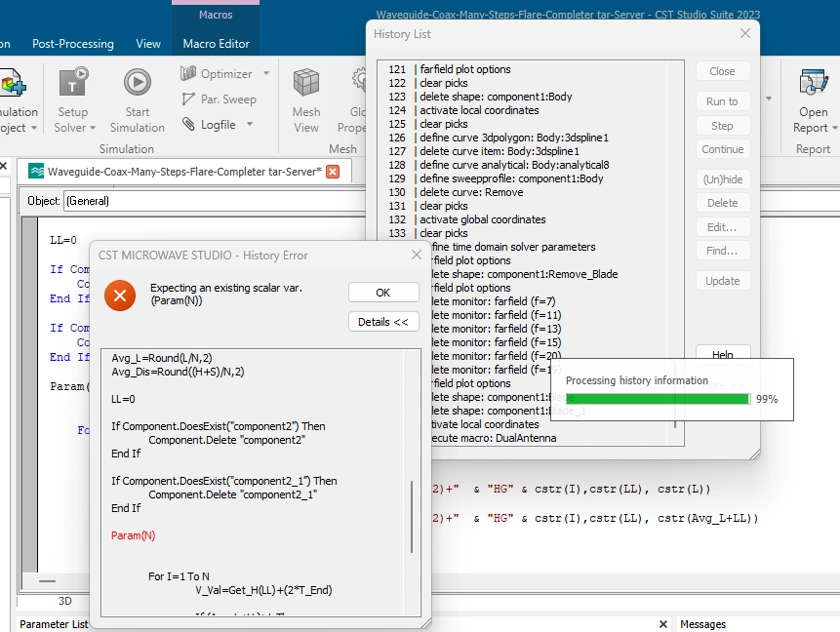
Task: Select the Parameter List tab
Action: click(x=54, y=624)
